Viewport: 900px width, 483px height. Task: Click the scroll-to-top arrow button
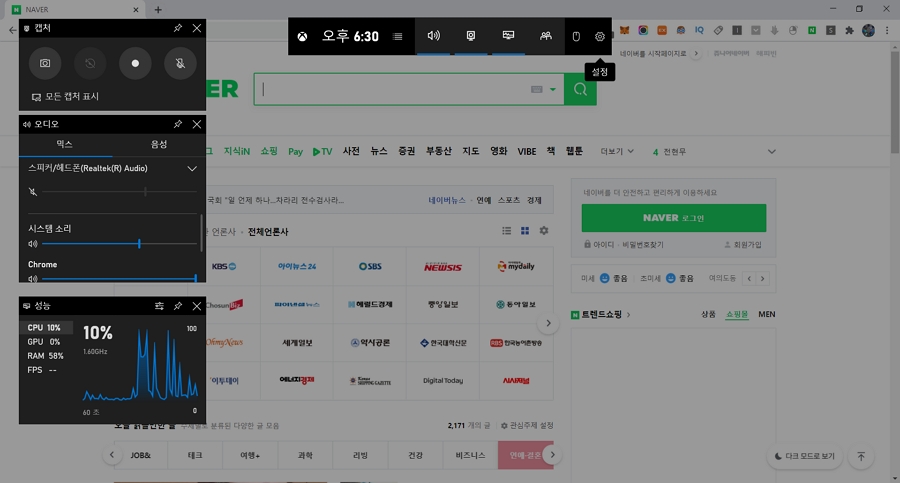tap(861, 456)
